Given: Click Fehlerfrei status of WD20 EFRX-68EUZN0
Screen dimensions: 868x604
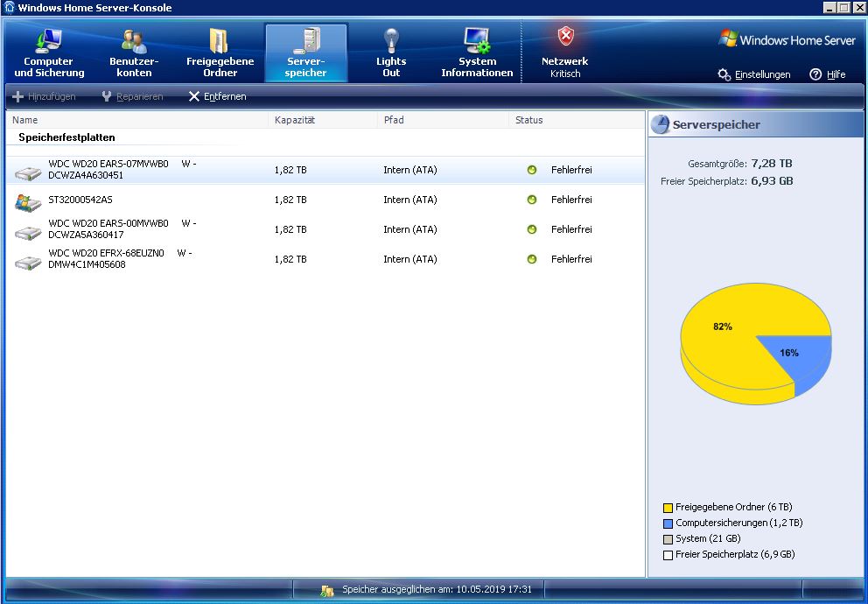Looking at the screenshot, I should pyautogui.click(x=571, y=259).
